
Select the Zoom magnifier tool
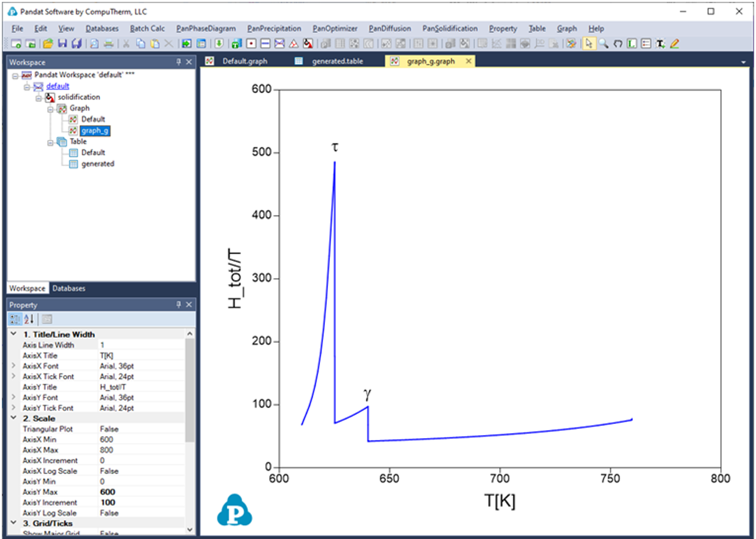(603, 43)
